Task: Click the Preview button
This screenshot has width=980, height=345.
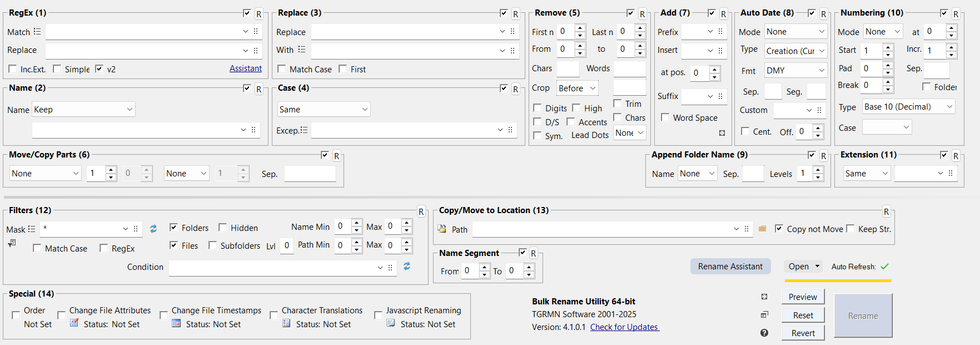Action: (803, 297)
